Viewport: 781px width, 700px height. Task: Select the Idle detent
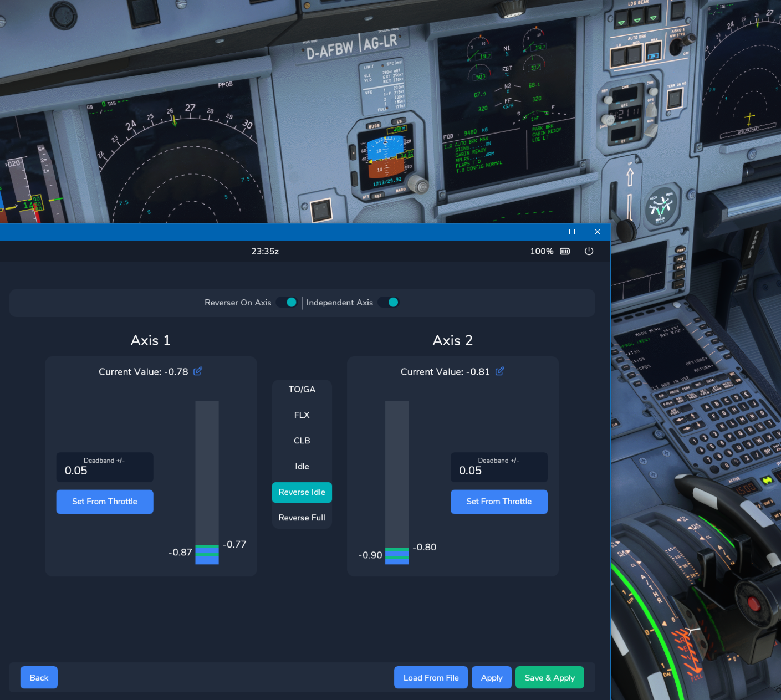302,466
